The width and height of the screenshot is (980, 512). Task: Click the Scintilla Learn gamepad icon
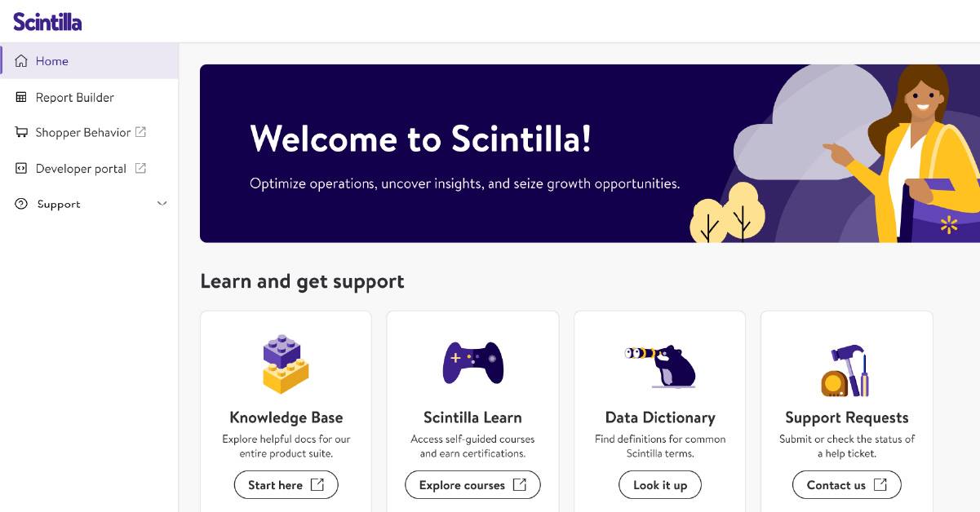coord(472,363)
